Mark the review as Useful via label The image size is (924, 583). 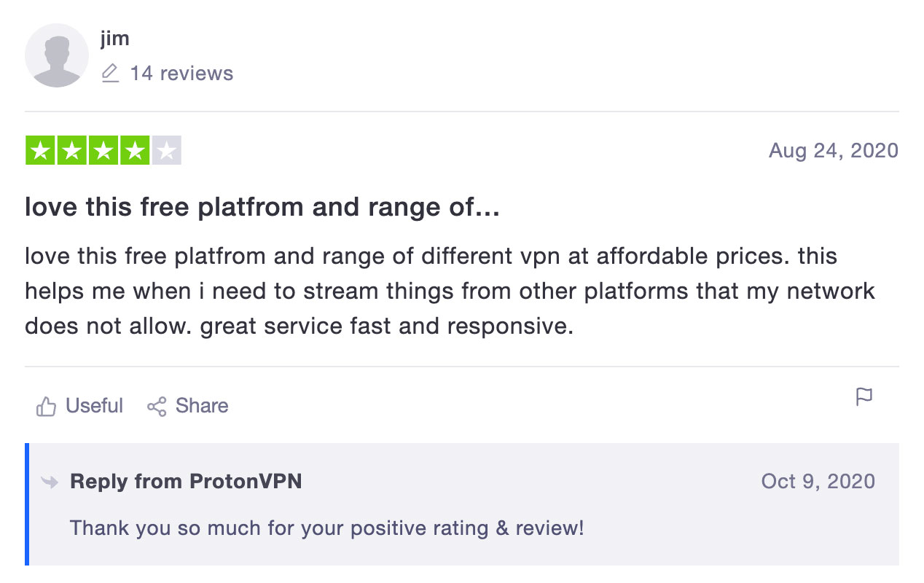(x=94, y=406)
